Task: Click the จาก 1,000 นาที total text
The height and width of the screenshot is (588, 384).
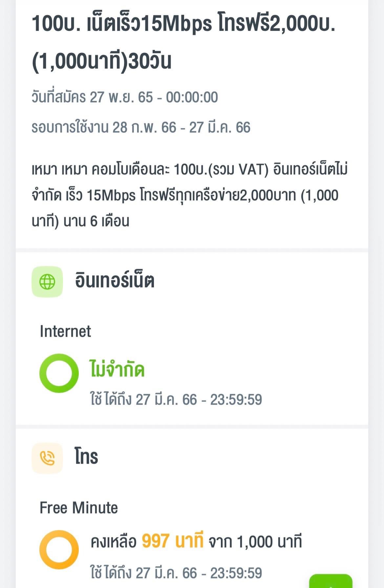Action: 255,542
